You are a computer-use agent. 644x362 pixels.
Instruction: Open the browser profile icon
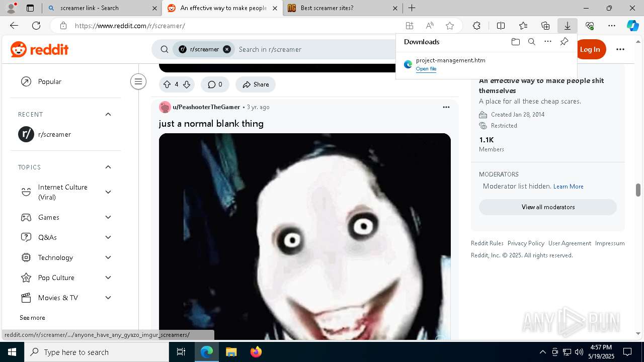[x=11, y=8]
